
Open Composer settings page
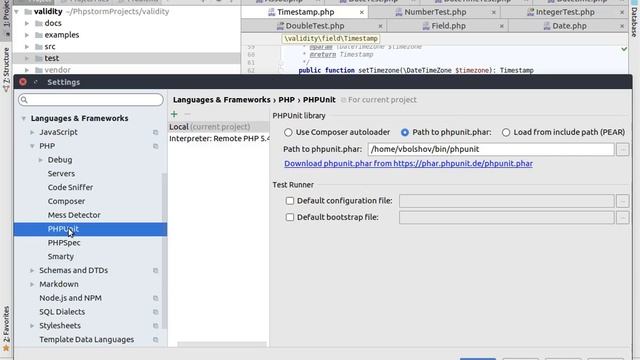[x=66, y=201]
